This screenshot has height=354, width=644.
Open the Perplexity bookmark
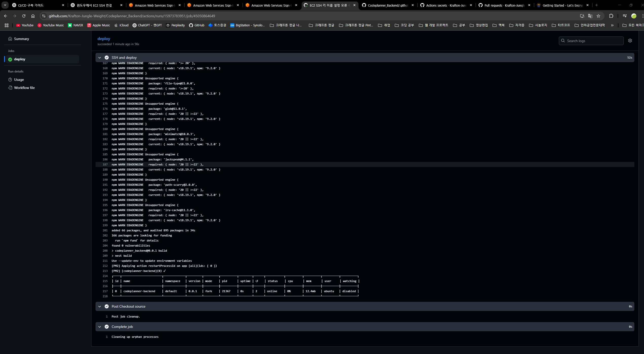(175, 25)
